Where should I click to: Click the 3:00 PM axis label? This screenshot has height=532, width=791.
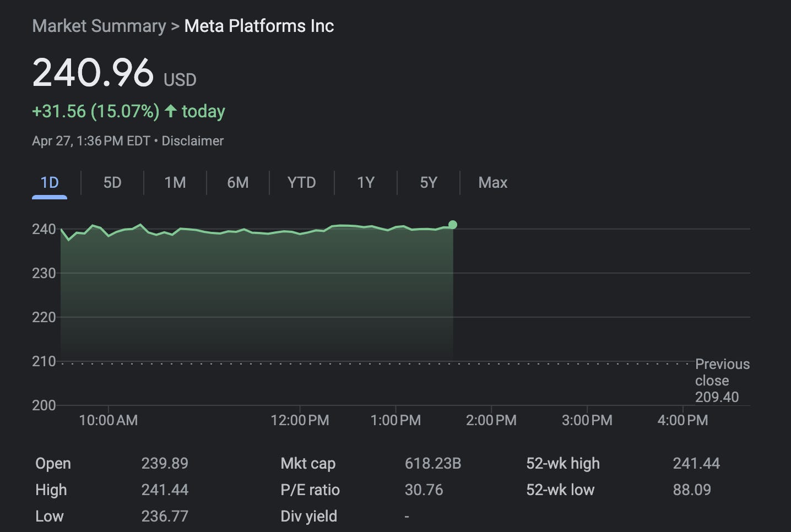click(587, 420)
